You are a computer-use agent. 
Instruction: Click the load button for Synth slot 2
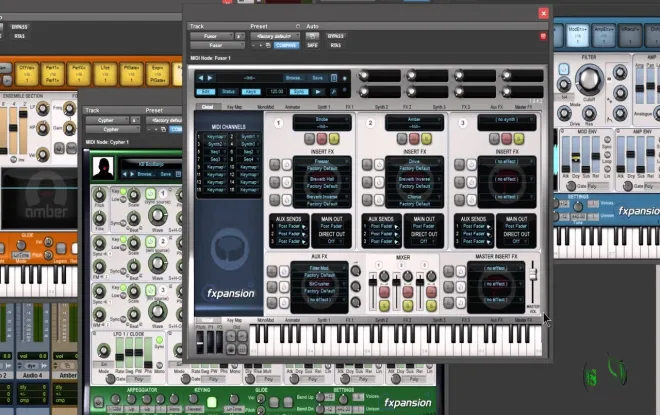(402, 138)
